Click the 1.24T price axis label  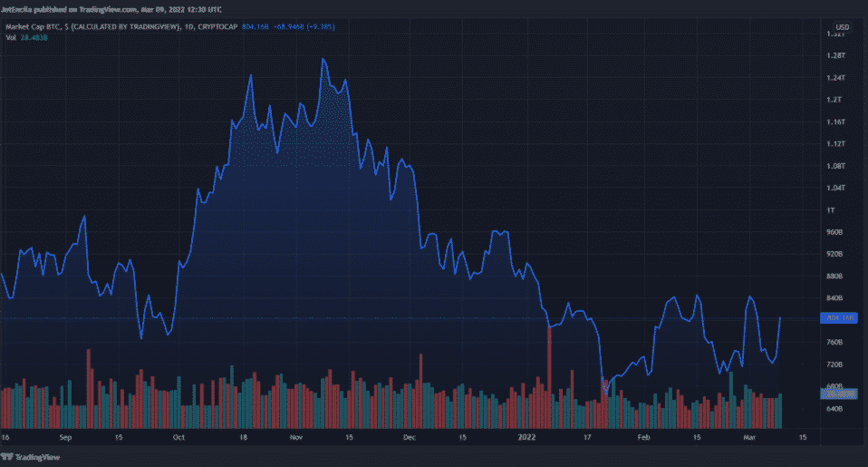835,78
